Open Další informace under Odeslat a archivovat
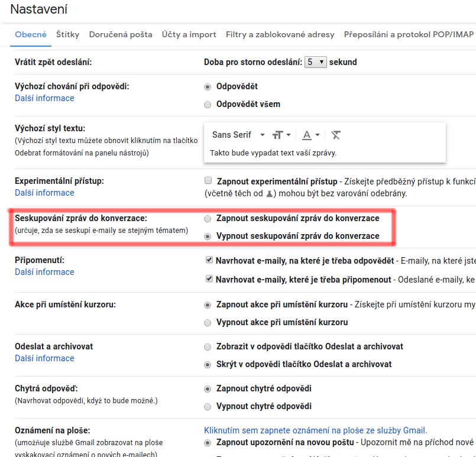 [44, 358]
